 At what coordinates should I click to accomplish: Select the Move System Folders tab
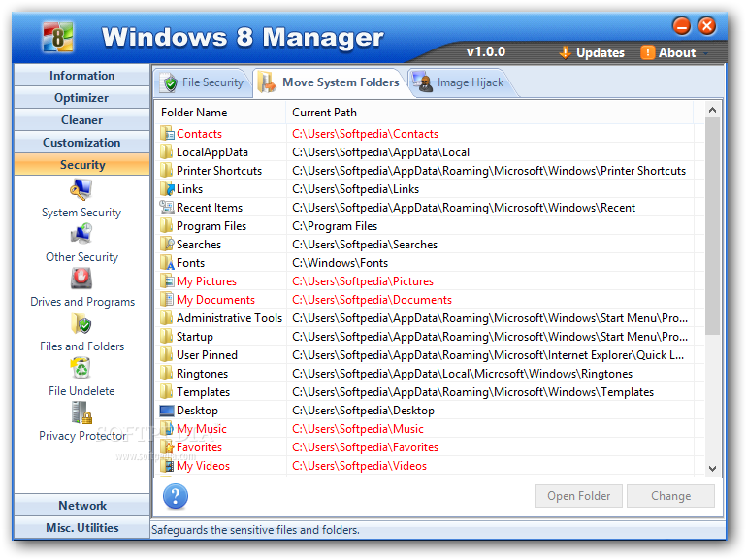point(330,82)
